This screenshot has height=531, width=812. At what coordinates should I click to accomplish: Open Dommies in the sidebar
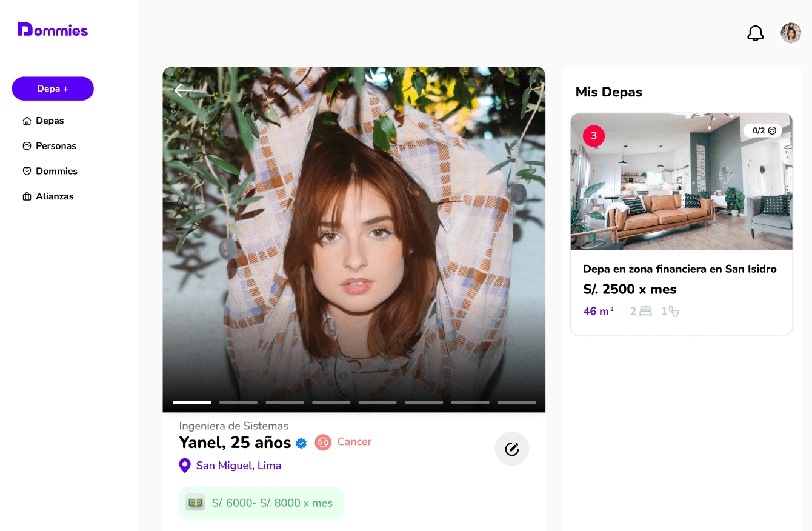(x=50, y=171)
